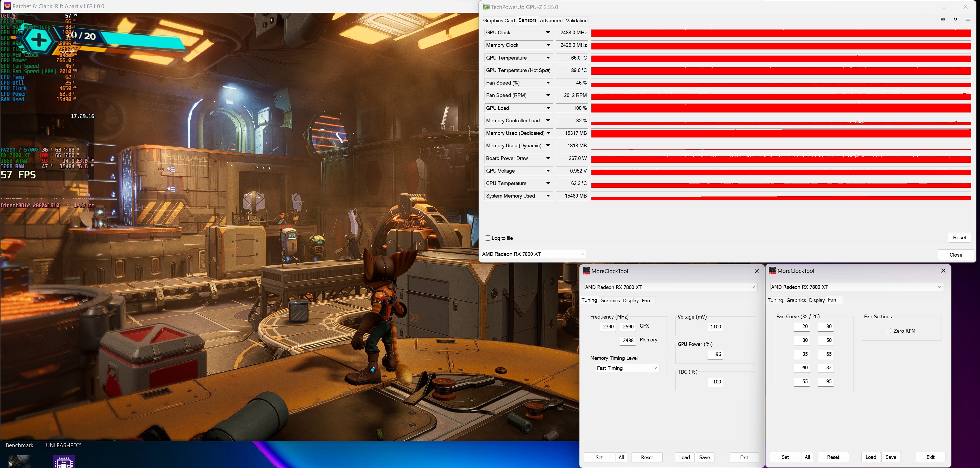Click the GFX maximum frequency field 2590
The height and width of the screenshot is (468, 980).
point(628,327)
